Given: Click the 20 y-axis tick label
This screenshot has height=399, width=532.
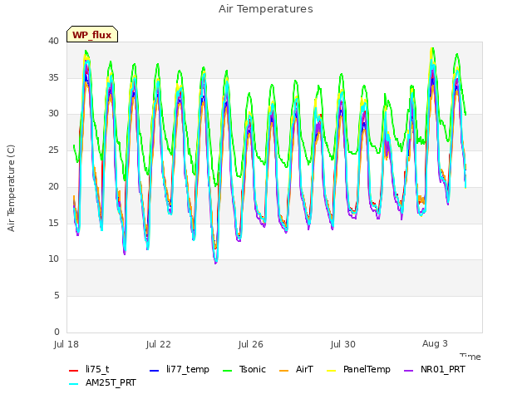Looking at the screenshot, I should 53,186.
